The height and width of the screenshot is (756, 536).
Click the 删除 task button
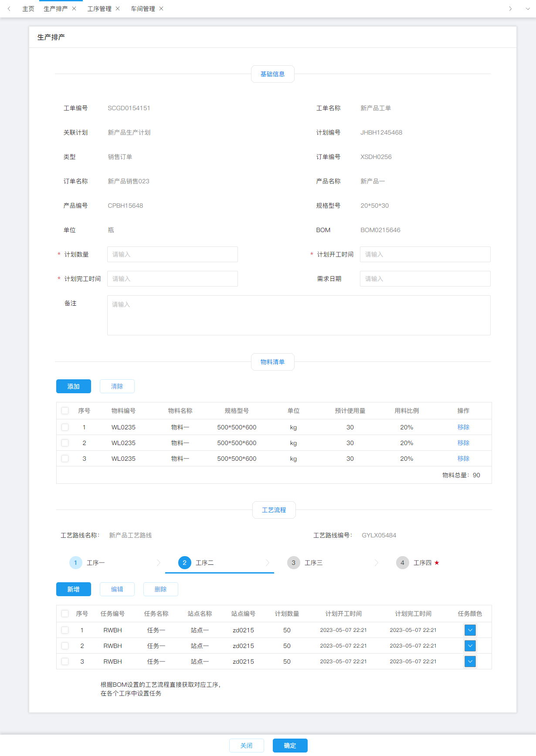[x=161, y=589]
